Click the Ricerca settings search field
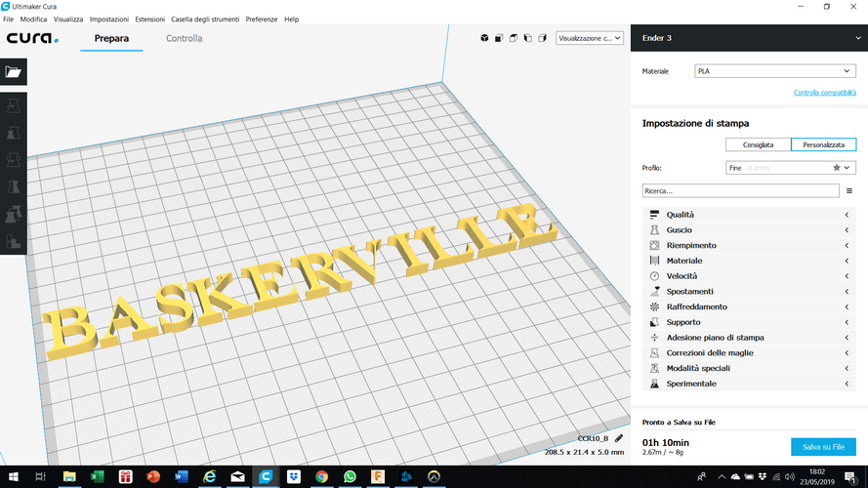Image resolution: width=868 pixels, height=488 pixels. coord(741,191)
